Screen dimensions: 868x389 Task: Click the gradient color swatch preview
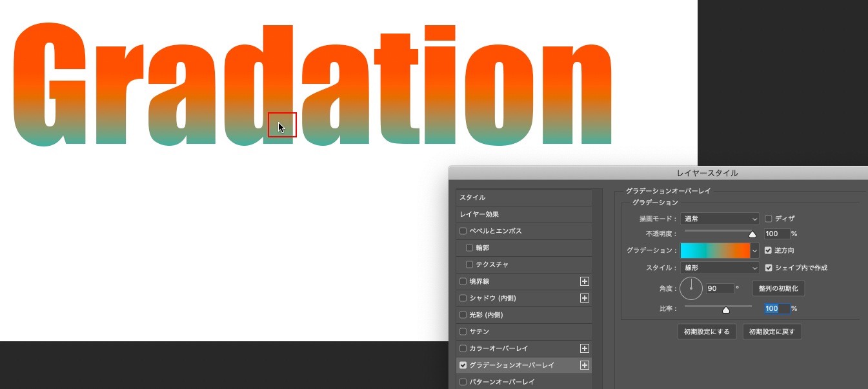click(715, 250)
